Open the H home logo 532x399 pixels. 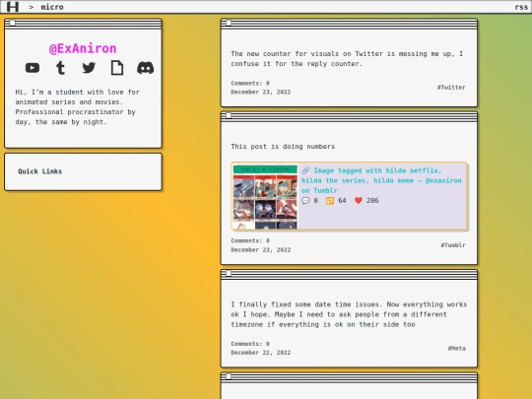click(13, 7)
